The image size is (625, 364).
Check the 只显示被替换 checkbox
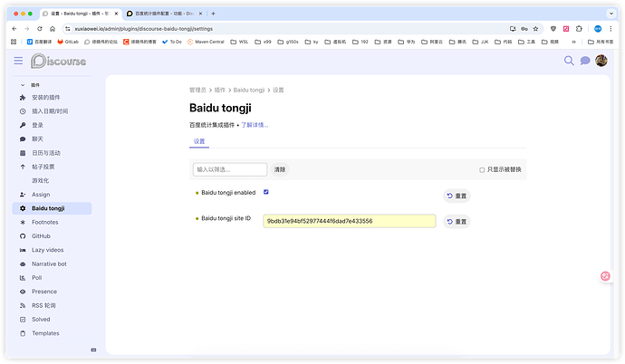coord(482,169)
